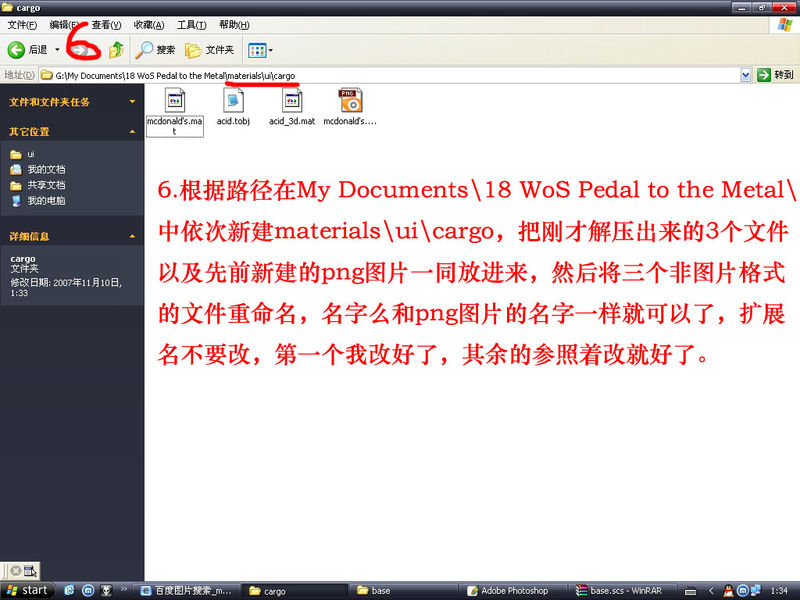800x600 pixels.
Task: Click the address bar path field
Action: (390, 76)
